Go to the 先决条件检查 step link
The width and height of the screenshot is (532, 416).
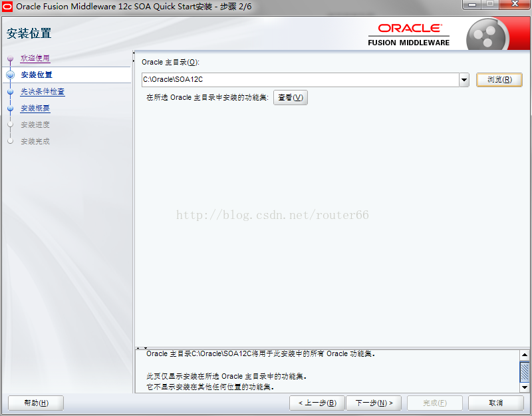[x=43, y=91]
